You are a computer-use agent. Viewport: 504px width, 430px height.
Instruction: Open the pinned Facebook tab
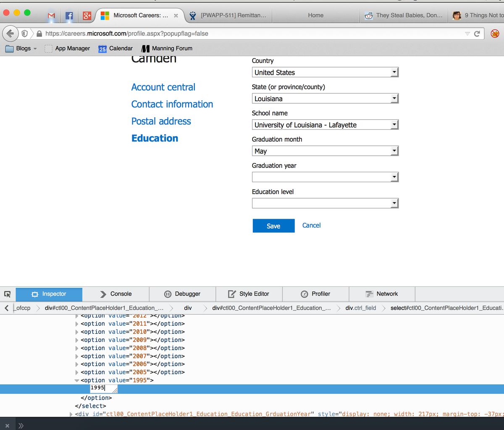click(x=69, y=16)
